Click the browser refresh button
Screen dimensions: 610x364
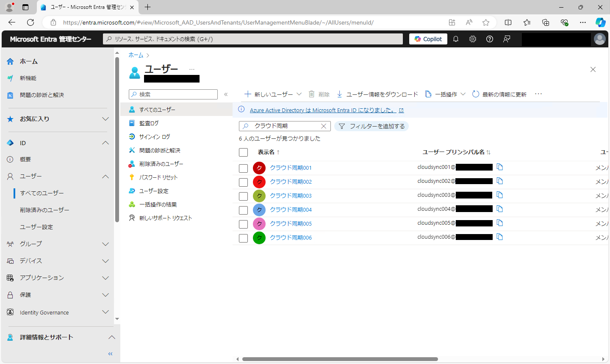tap(30, 22)
